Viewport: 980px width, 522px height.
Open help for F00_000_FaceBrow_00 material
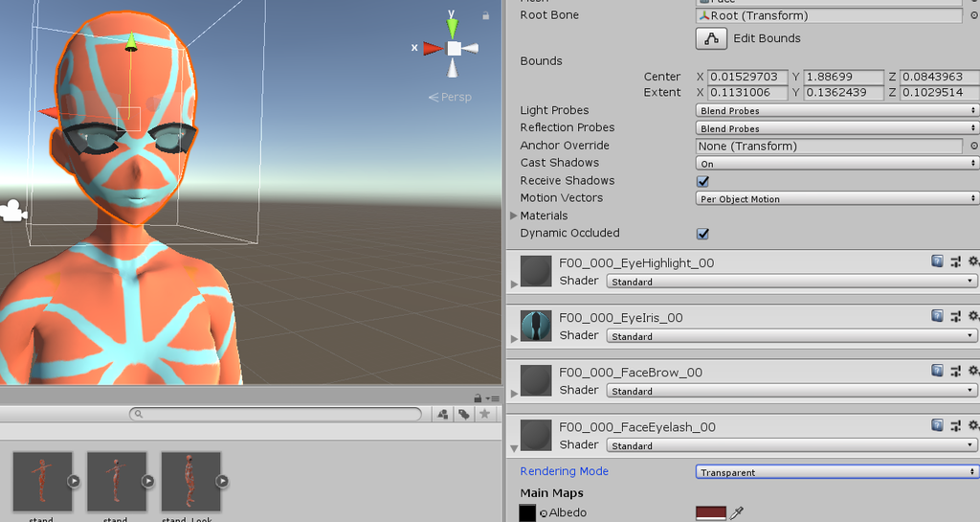tap(937, 371)
